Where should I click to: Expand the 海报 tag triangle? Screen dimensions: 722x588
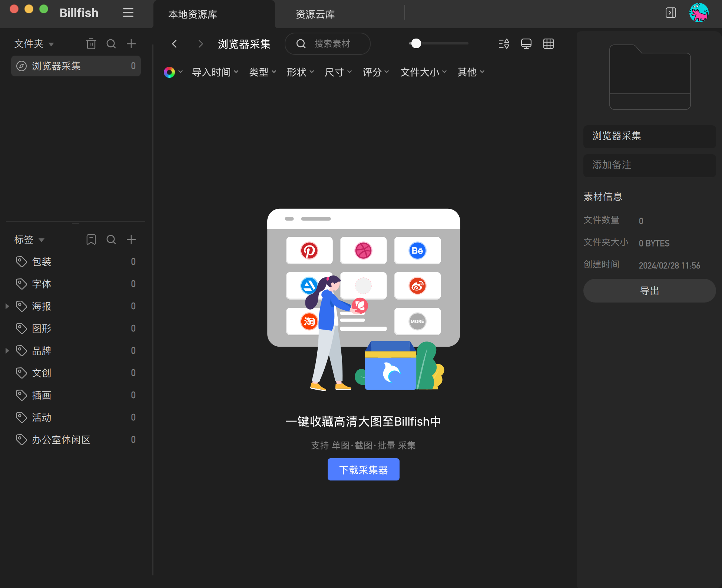(7, 306)
